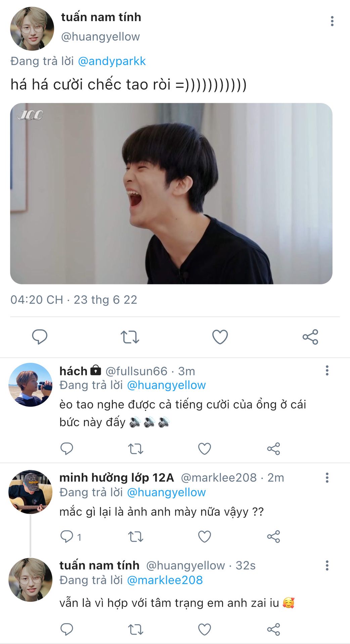Like hách's reply about hearing laughter
The image size is (350, 644).
tap(204, 448)
